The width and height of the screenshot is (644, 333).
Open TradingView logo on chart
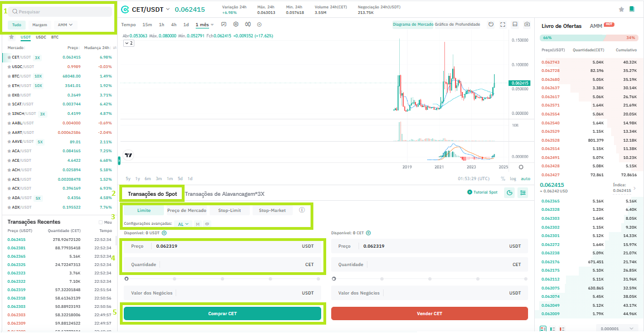click(x=129, y=156)
